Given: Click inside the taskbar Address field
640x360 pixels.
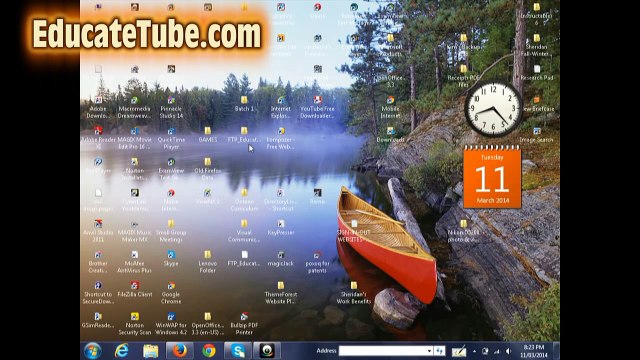Looking at the screenshot, I should (382, 351).
